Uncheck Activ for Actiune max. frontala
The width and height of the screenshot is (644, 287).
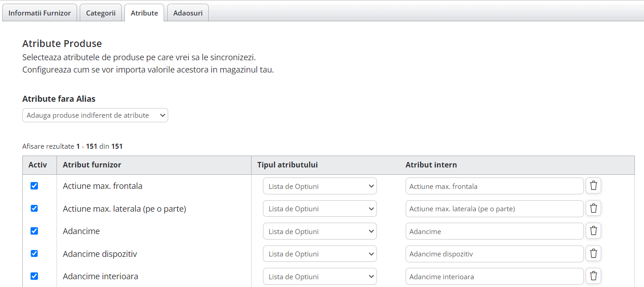pos(34,186)
